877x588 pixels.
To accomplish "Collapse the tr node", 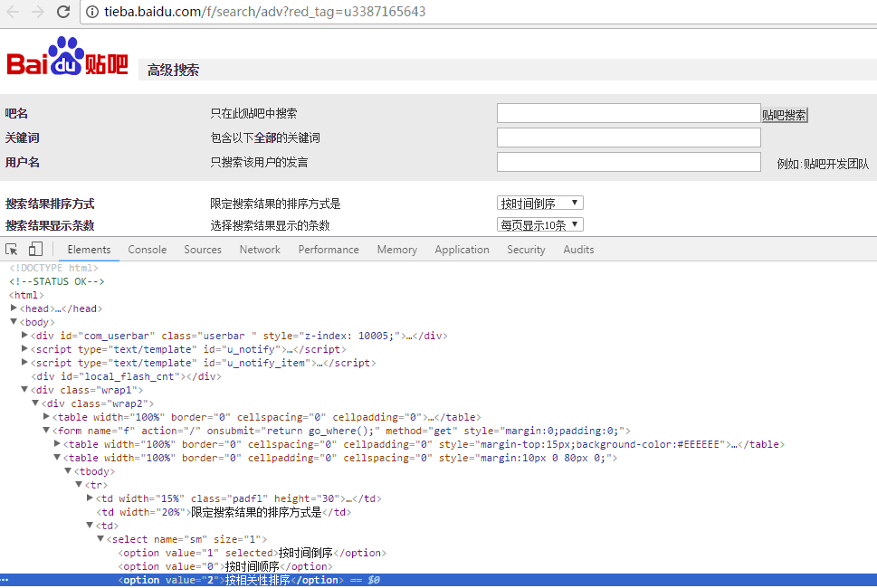I will 79,484.
